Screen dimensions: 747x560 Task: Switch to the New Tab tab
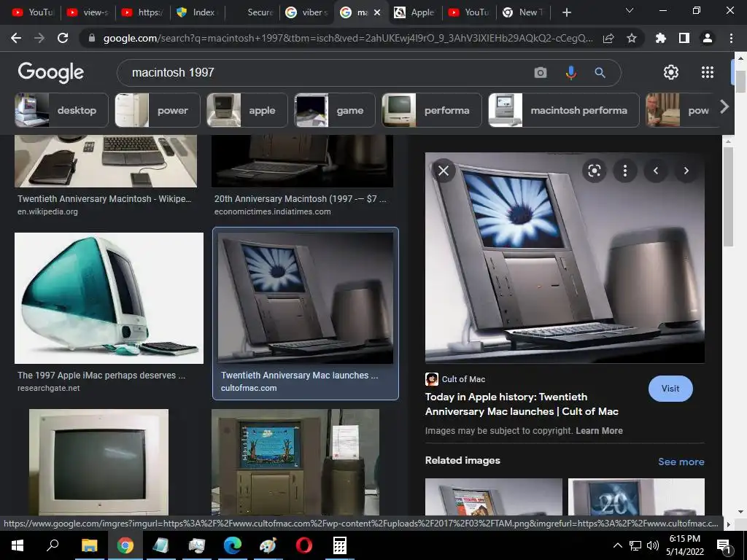[523, 12]
